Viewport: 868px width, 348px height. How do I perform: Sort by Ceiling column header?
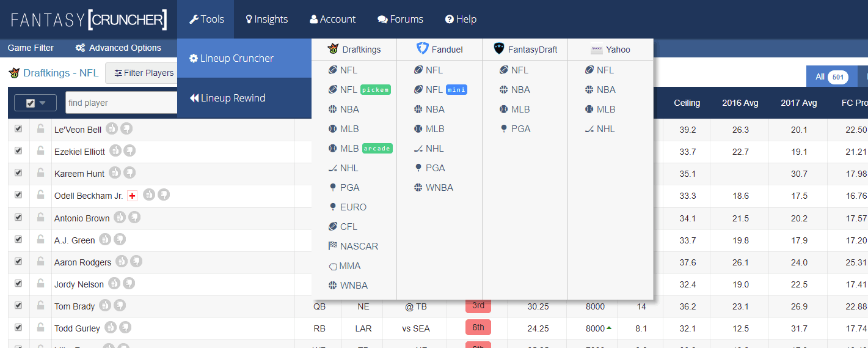click(687, 103)
